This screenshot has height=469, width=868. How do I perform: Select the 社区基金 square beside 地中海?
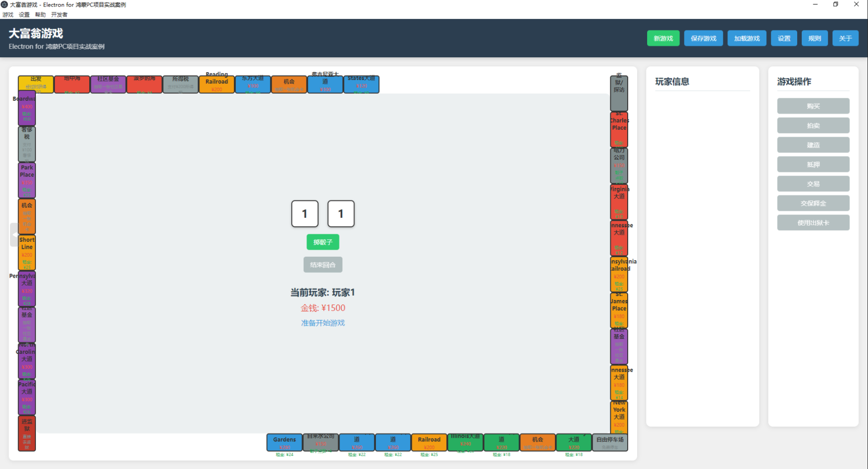(108, 84)
